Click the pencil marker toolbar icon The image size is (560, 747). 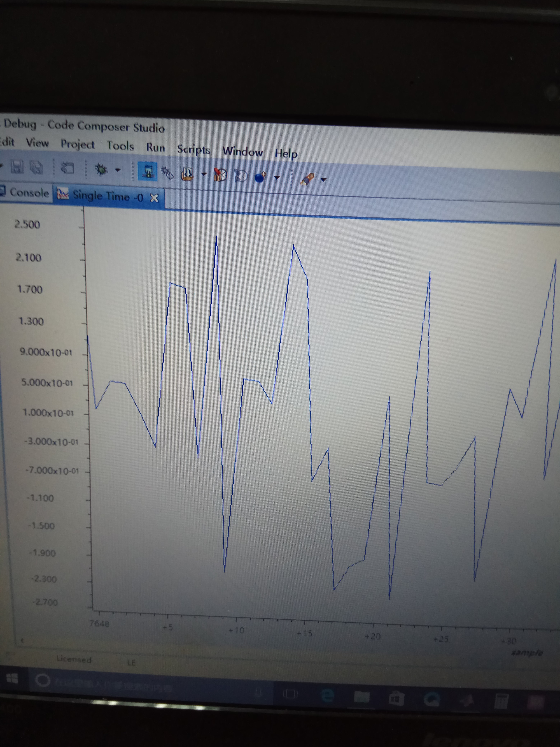pos(307,179)
